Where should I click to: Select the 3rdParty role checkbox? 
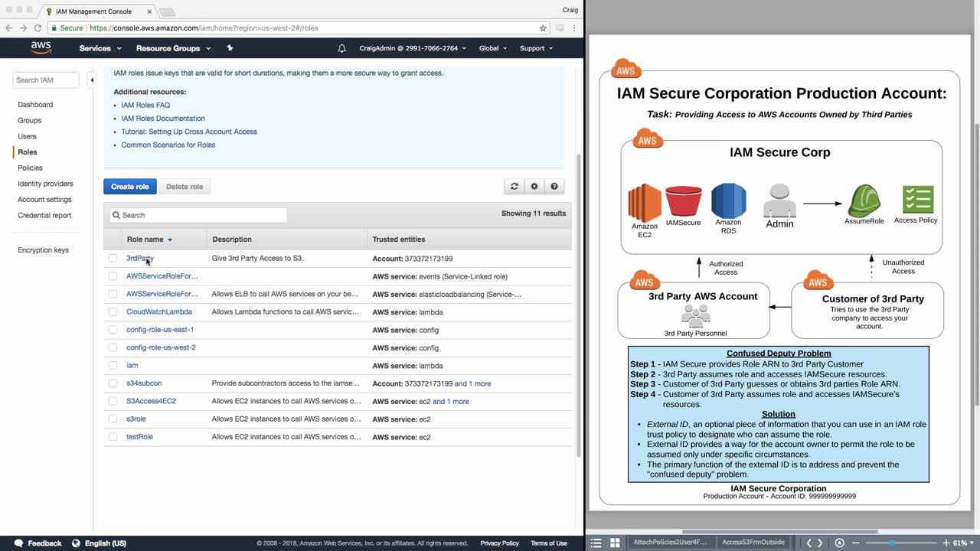113,259
